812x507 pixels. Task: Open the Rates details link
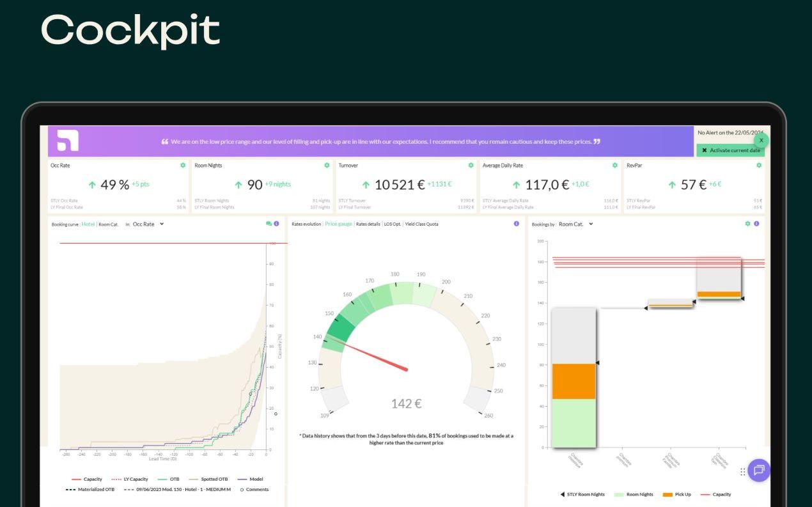coord(368,224)
